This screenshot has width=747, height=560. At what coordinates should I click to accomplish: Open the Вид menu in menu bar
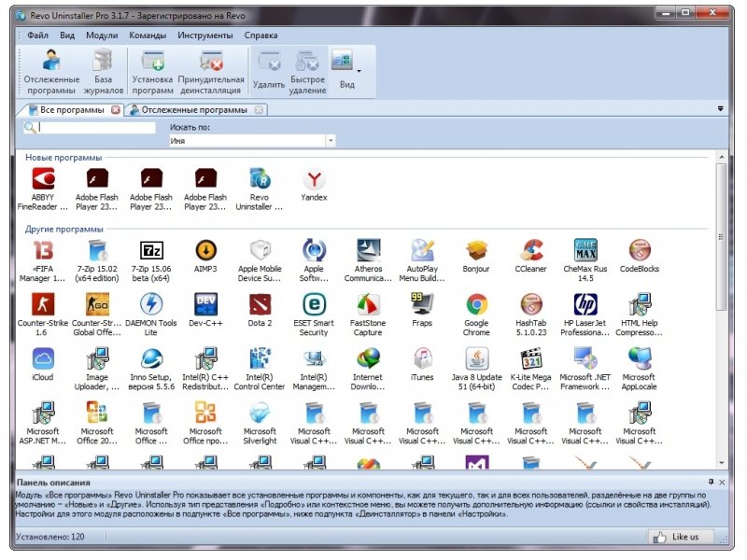67,35
